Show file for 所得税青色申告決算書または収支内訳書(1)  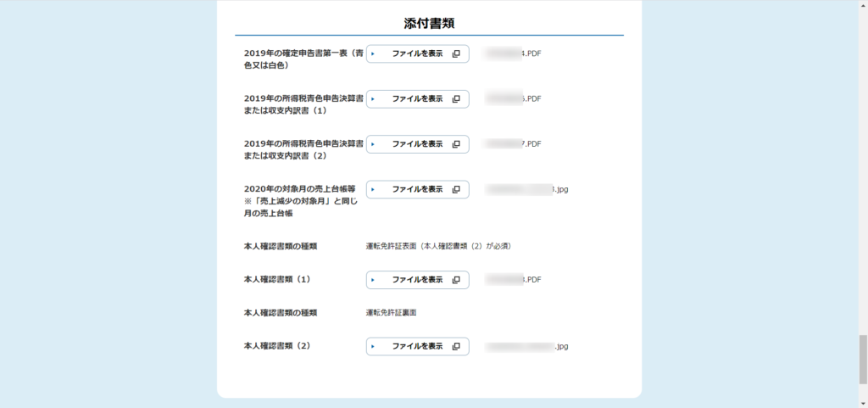417,99
